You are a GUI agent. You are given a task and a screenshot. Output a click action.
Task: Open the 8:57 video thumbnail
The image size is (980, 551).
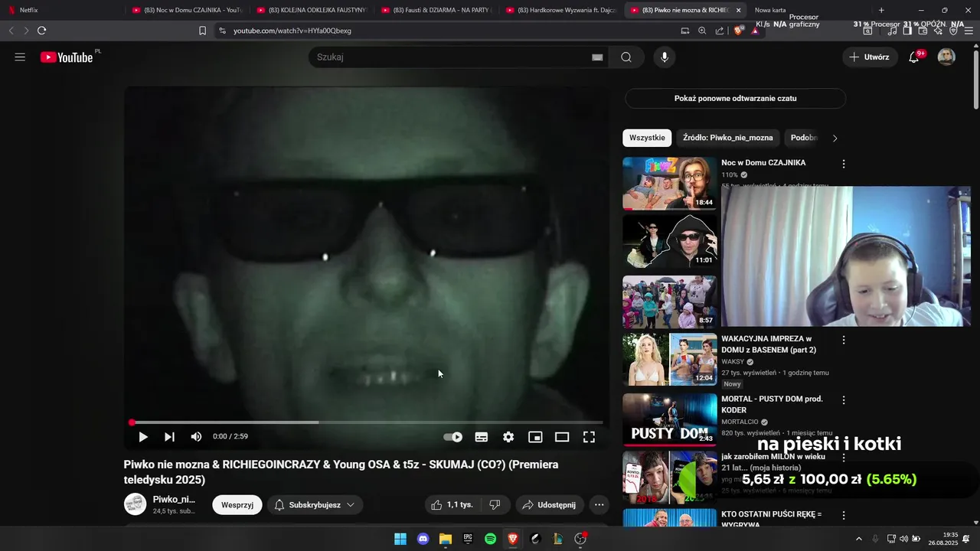pyautogui.click(x=670, y=302)
